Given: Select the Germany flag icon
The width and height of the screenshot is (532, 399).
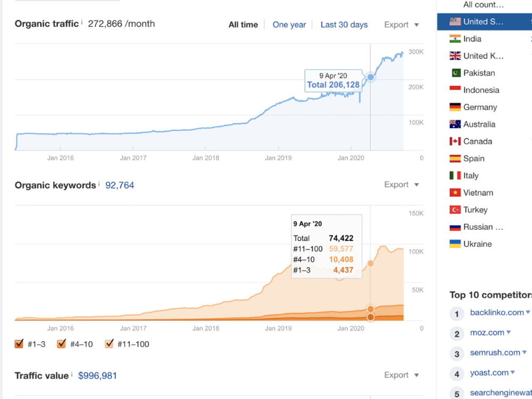Looking at the screenshot, I should click(455, 107).
